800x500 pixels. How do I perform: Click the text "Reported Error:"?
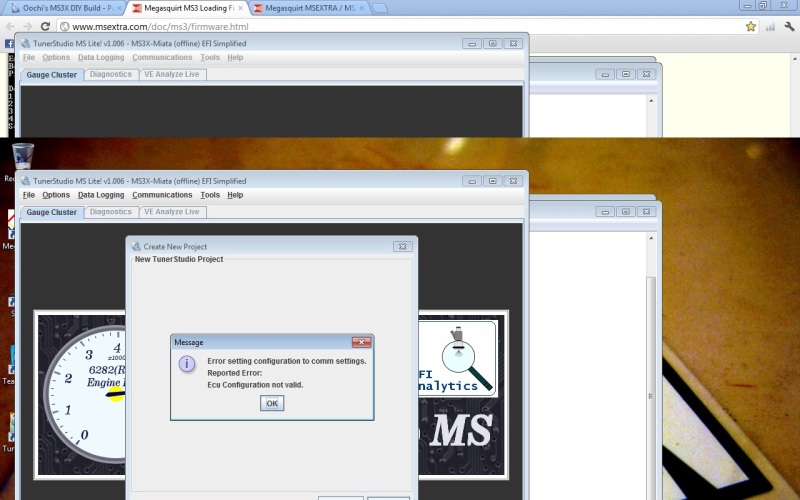pyautogui.click(x=235, y=373)
